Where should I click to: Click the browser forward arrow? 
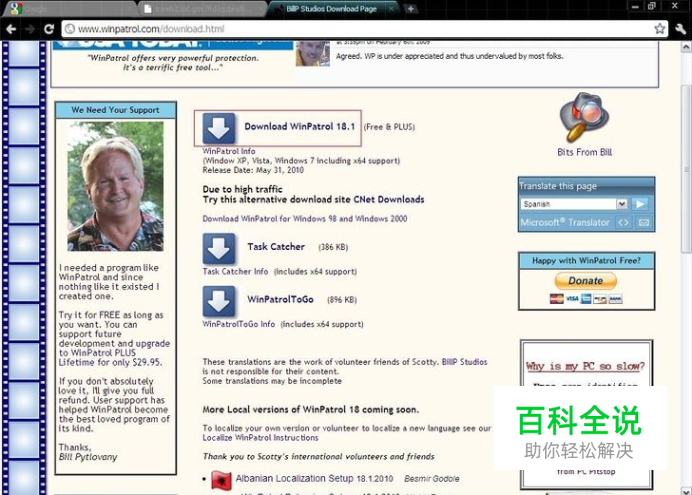coord(30,29)
